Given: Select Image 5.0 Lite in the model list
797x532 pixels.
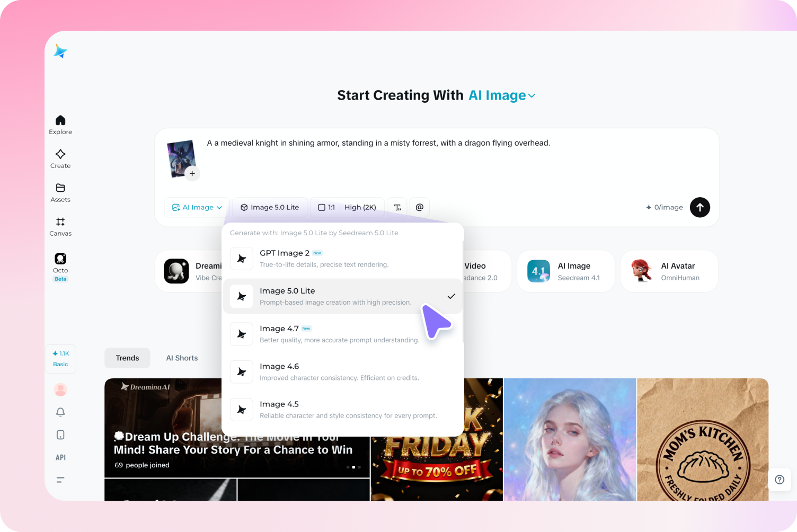Looking at the screenshot, I should click(x=342, y=296).
